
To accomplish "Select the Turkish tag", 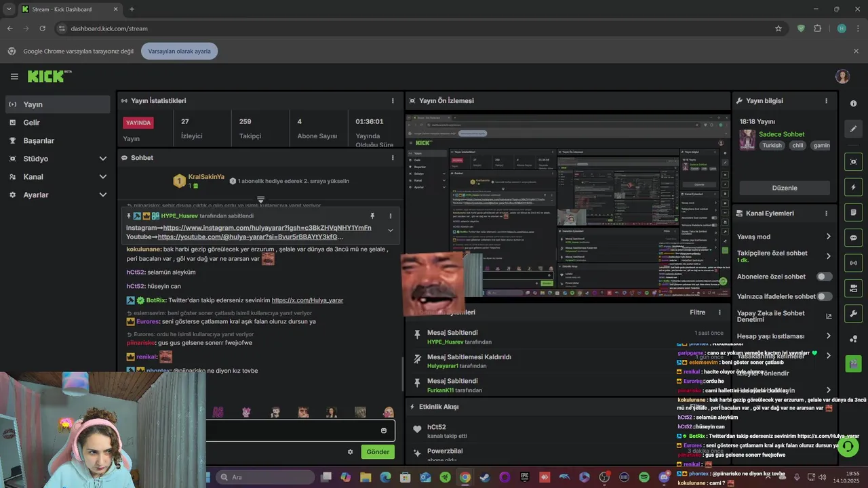I will [x=772, y=145].
